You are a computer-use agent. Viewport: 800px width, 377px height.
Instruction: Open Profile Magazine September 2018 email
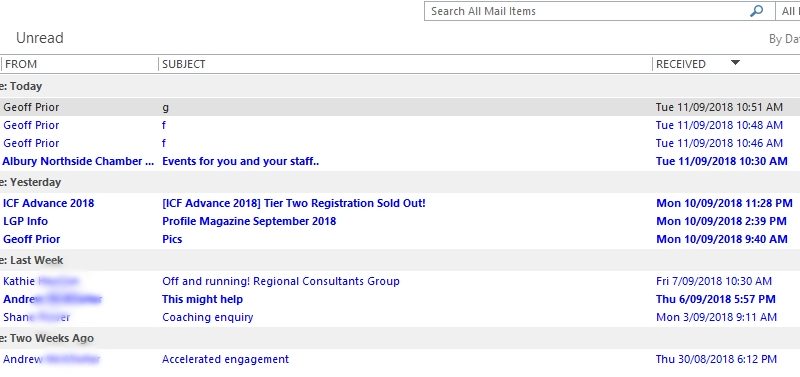pos(400,221)
